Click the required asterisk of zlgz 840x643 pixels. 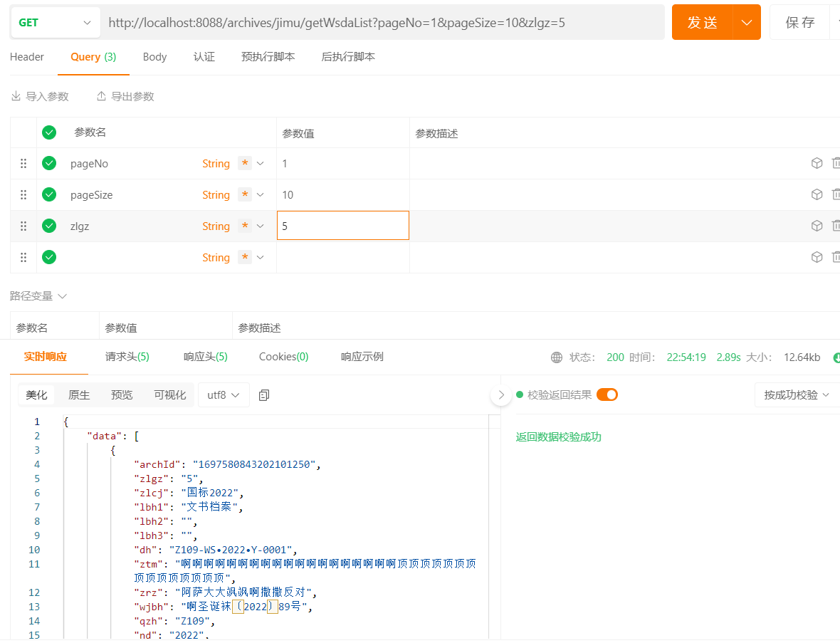245,226
